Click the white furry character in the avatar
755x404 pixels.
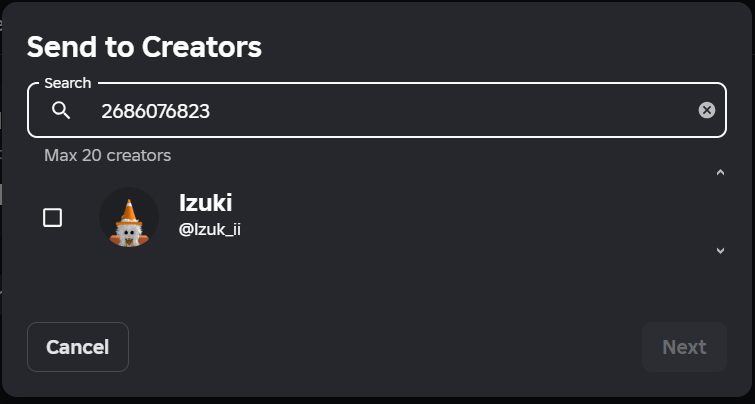129,235
